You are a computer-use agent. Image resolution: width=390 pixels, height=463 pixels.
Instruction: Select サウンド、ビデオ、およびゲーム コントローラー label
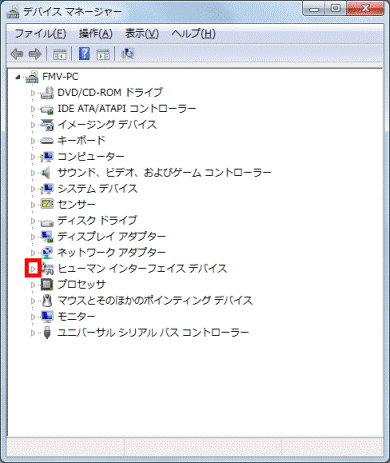(x=164, y=172)
